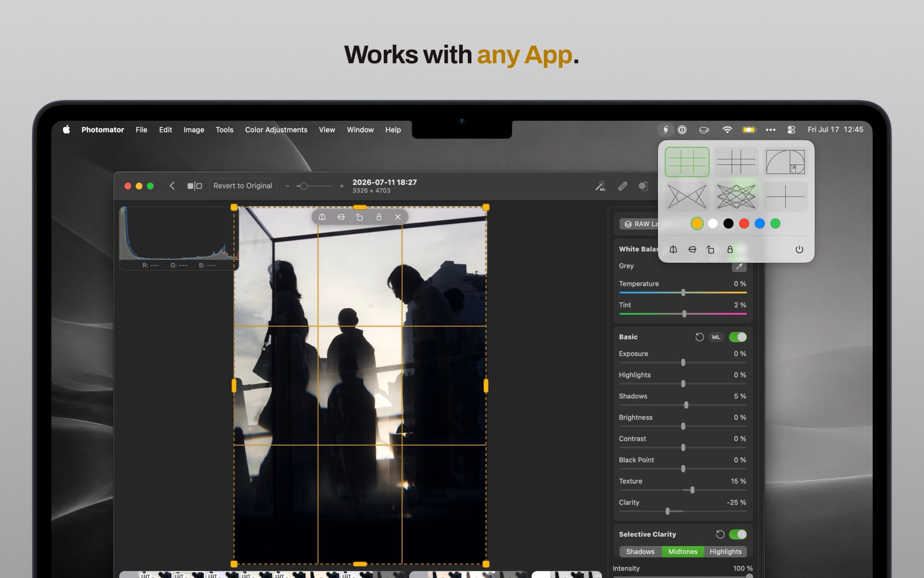Flip overlay vertically from floating toolbar
The height and width of the screenshot is (578, 924).
[341, 217]
